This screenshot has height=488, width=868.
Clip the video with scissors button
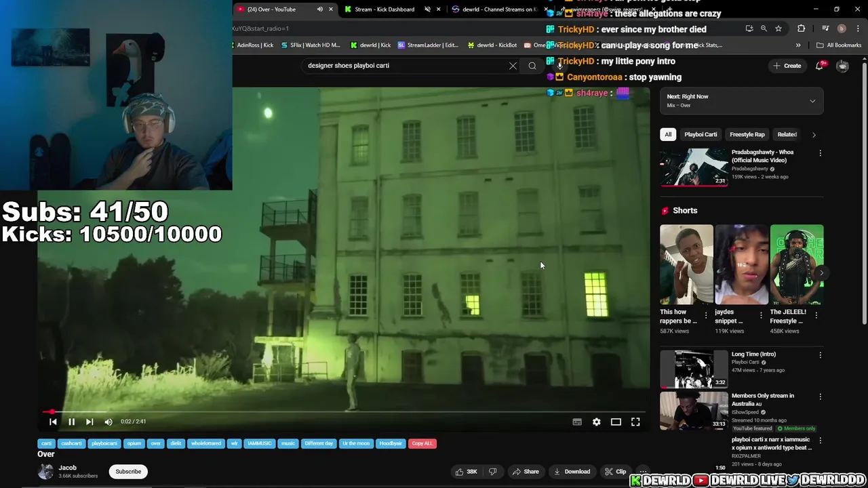[x=616, y=472]
